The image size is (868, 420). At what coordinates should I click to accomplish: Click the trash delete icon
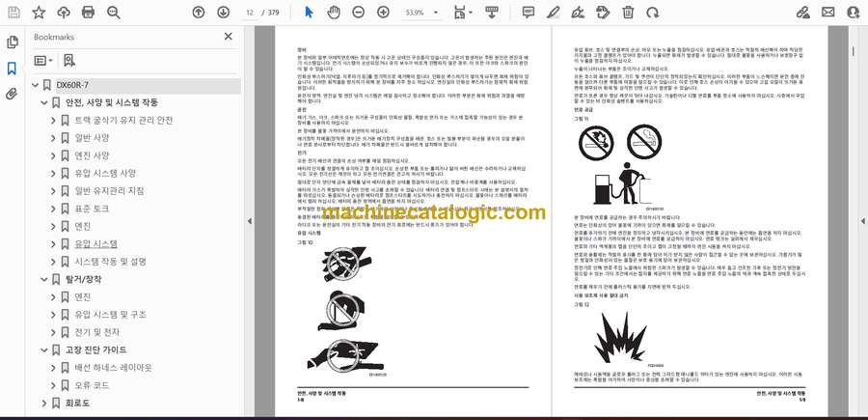coord(628,13)
